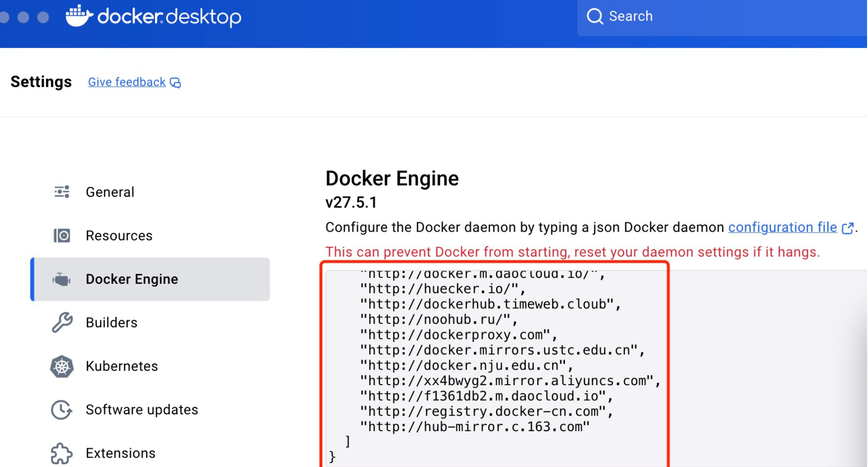
Task: Click the Search magnifier icon
Action: coord(595,16)
